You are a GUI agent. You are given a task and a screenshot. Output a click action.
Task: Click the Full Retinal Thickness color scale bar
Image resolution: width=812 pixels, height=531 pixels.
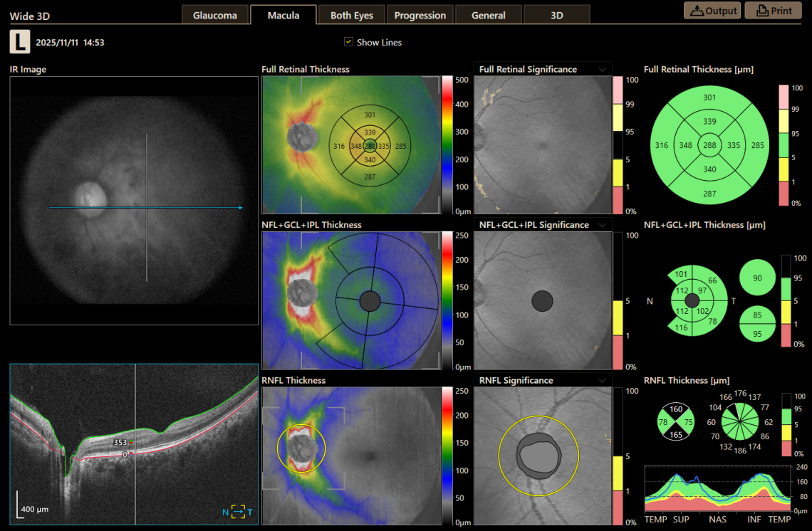coord(449,142)
